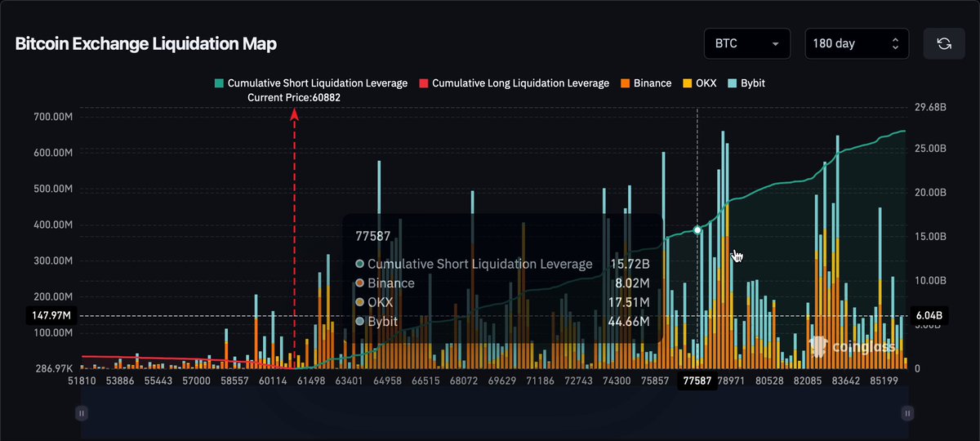Viewport: 980px width, 441px height.
Task: Click the right zoom slider handle
Action: [907, 414]
